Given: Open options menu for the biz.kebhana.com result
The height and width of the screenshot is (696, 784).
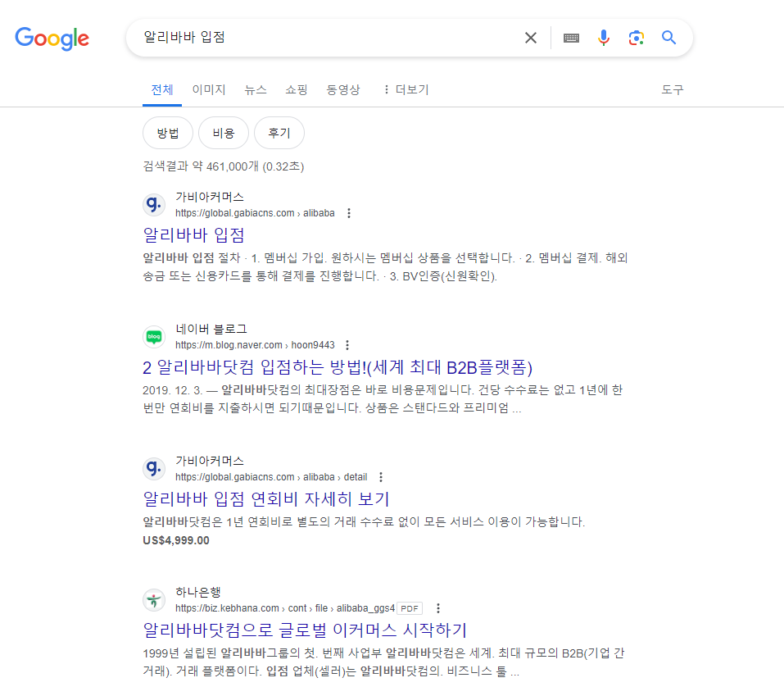Looking at the screenshot, I should (438, 608).
